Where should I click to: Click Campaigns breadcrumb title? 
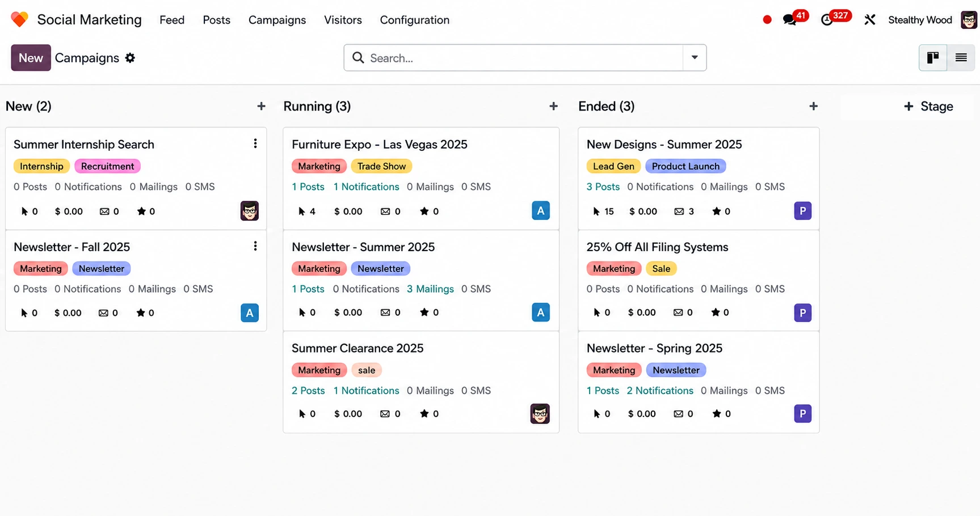(87, 58)
